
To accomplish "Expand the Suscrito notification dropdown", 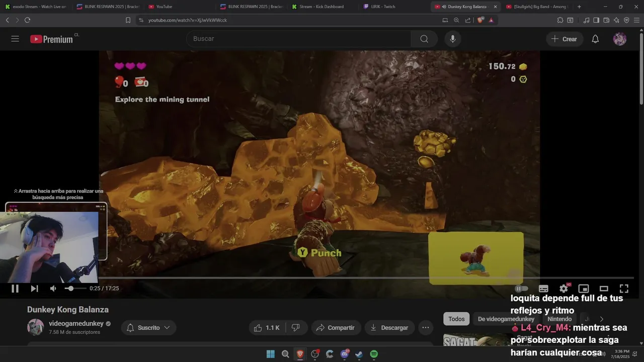I will pos(148,328).
